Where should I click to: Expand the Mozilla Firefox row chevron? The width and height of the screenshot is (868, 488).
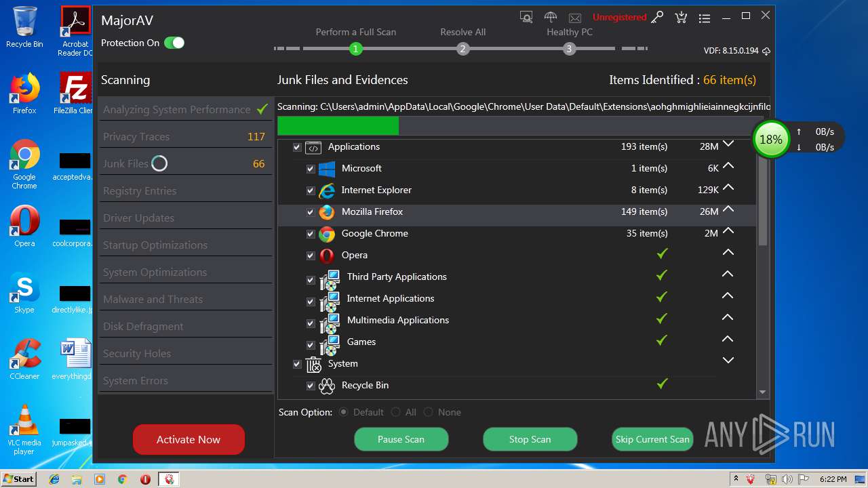728,209
